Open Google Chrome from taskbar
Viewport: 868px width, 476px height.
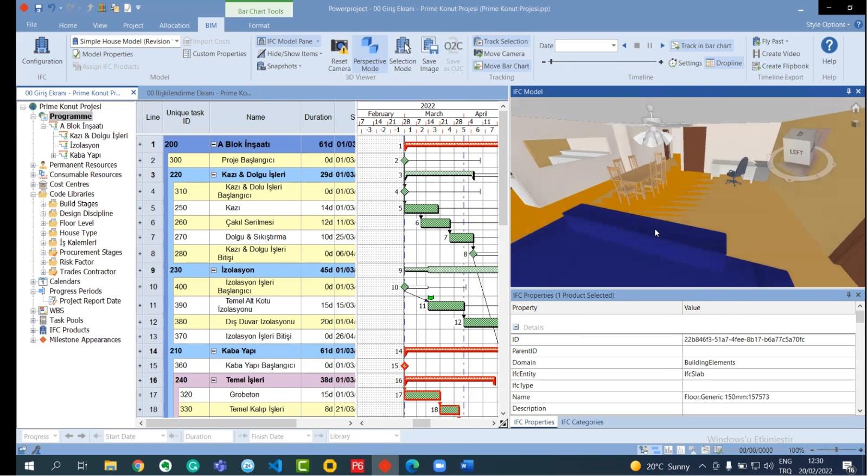(138, 466)
